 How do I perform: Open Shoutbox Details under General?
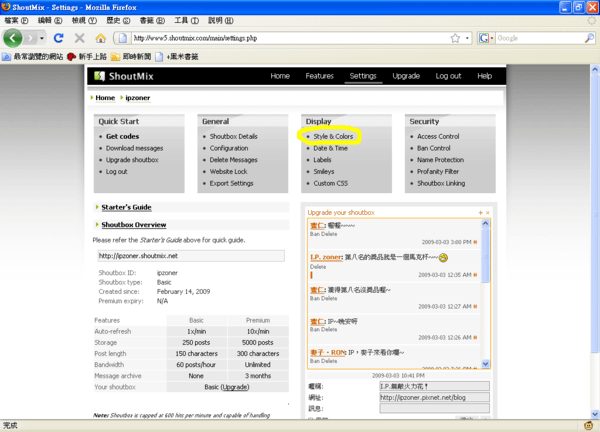[x=233, y=136]
